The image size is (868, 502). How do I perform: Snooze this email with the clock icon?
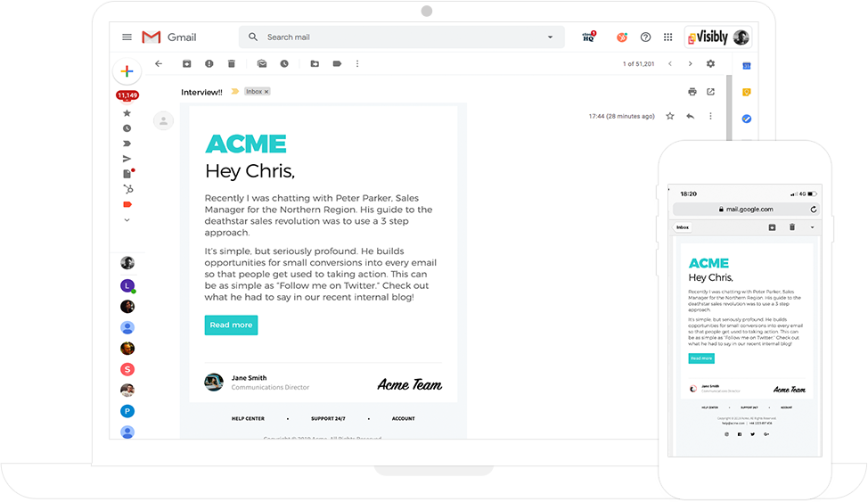[284, 63]
